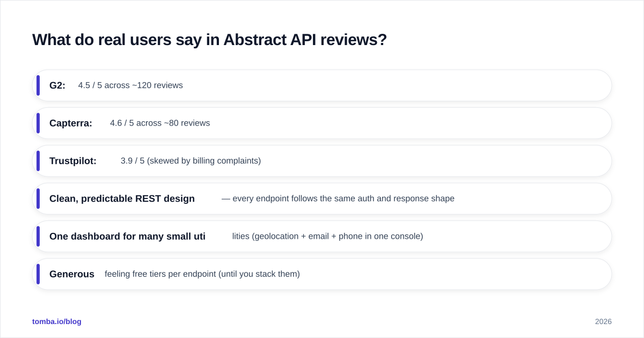Select 'Clean, predictable REST design' bold text
Screen dimensions: 644x338
pyautogui.click(x=122, y=199)
